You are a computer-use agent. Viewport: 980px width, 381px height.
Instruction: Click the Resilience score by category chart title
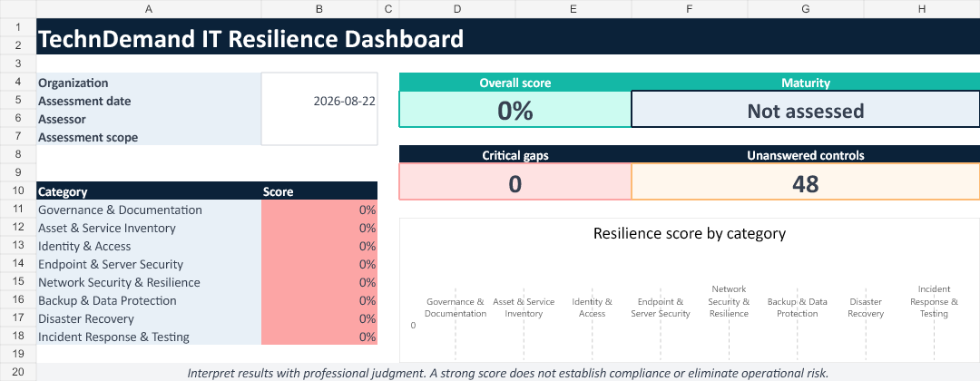pyautogui.click(x=690, y=233)
